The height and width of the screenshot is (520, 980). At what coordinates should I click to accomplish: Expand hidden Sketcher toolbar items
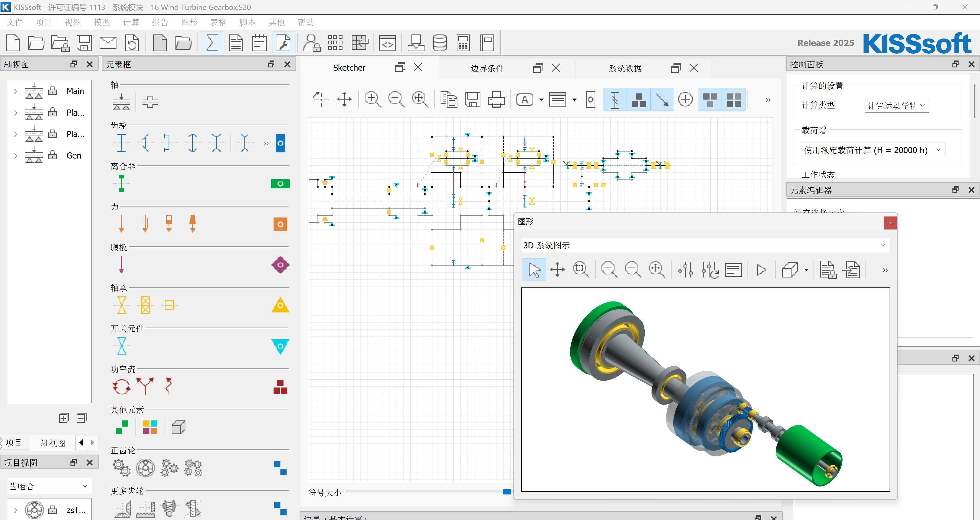(x=768, y=100)
